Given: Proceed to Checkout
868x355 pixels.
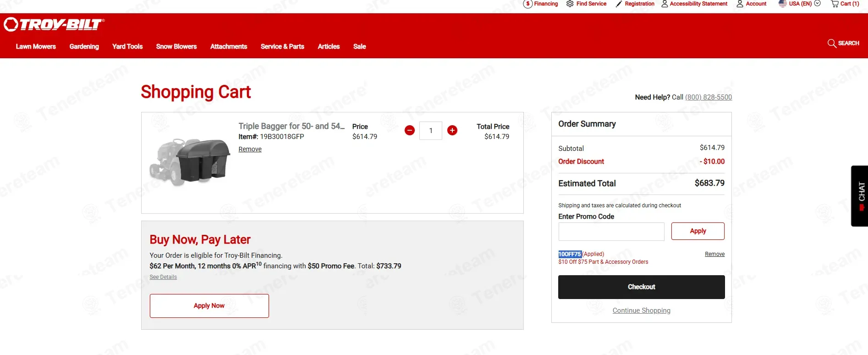Looking at the screenshot, I should pyautogui.click(x=642, y=287).
